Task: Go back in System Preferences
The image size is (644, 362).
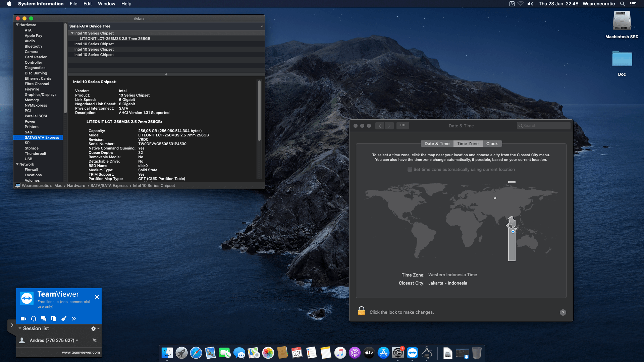Action: tap(380, 126)
